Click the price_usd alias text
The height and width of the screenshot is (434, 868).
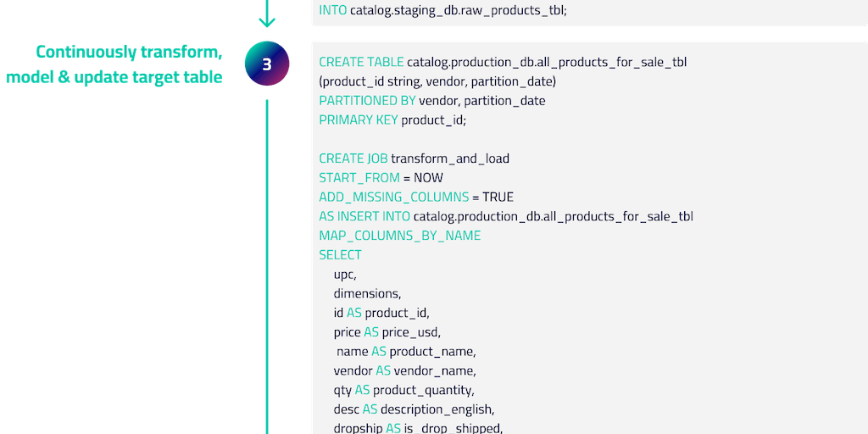pos(411,332)
